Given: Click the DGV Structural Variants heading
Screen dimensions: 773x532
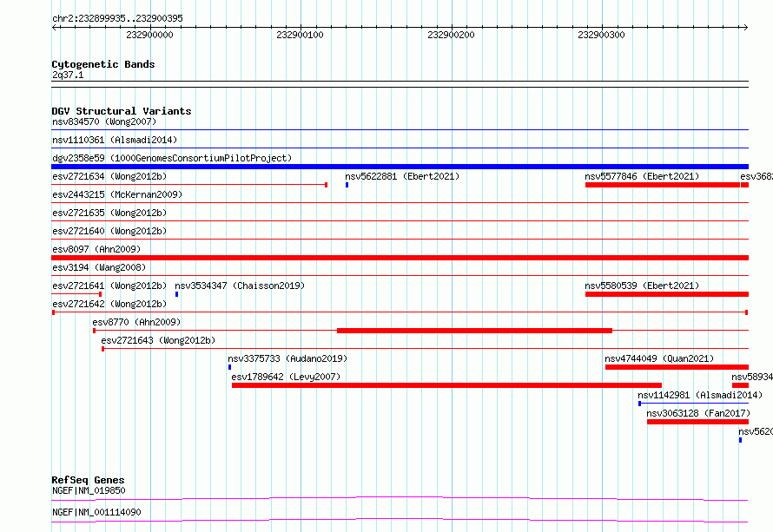Looking at the screenshot, I should coord(122,111).
